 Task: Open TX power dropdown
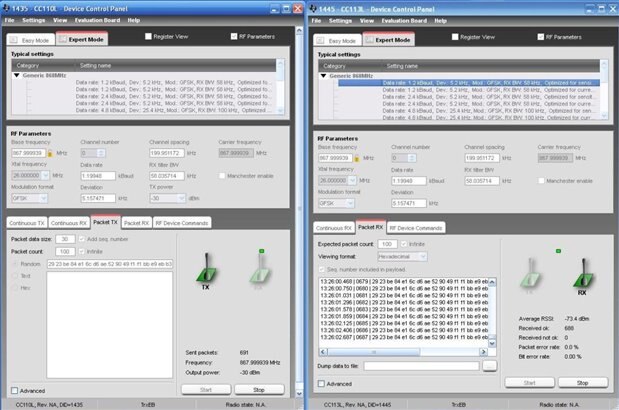[168, 198]
